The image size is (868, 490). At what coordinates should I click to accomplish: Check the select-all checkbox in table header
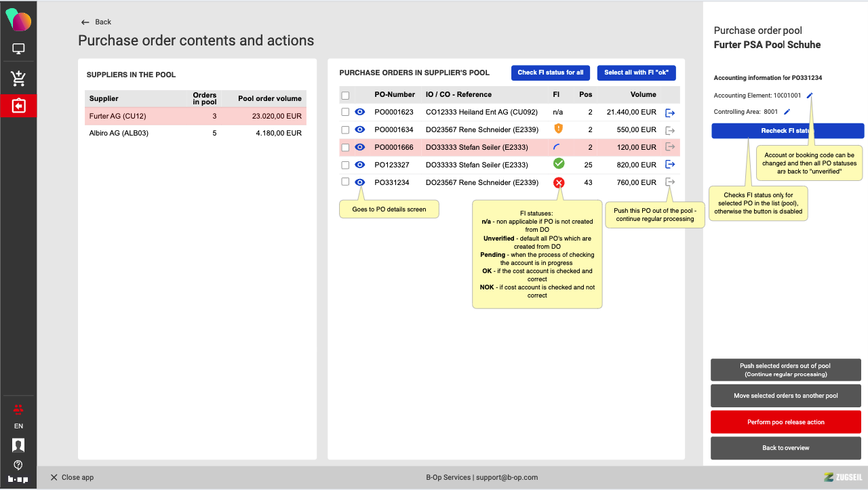tap(345, 95)
